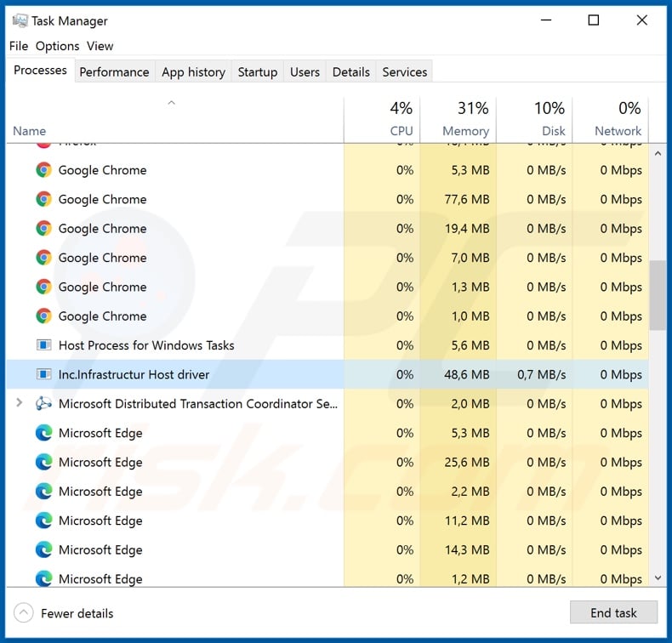Click the Edge icon in the 14,3 MB row

click(43, 549)
